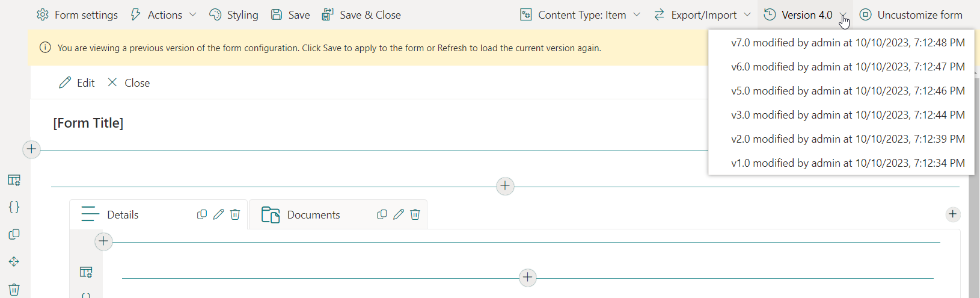Click the braces code icon in left sidebar
Viewport: 980px width, 298px height.
point(14,207)
